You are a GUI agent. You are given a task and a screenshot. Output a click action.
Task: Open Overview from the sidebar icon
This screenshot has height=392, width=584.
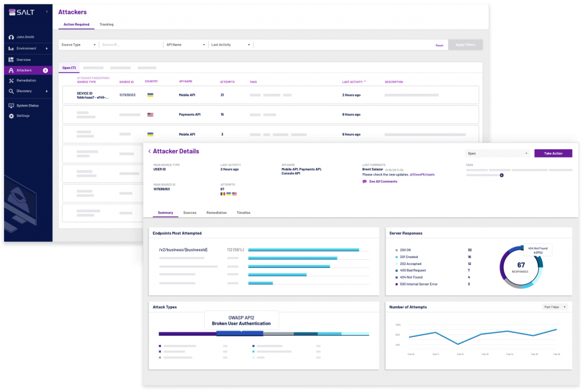[11, 60]
